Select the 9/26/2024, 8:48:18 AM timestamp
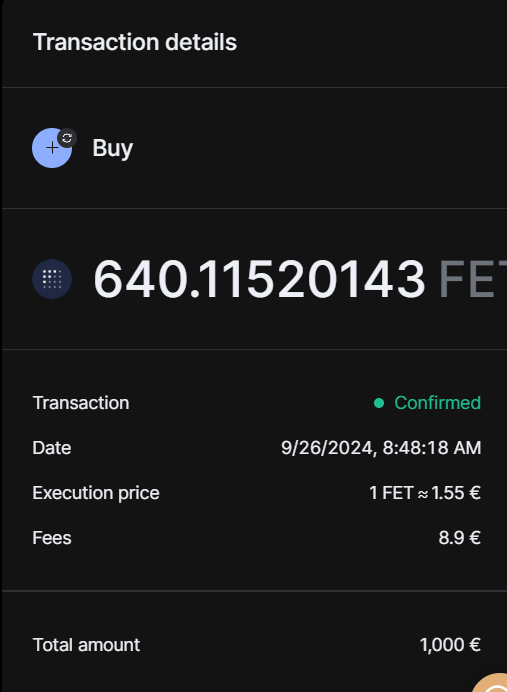This screenshot has width=507, height=692. tap(381, 448)
